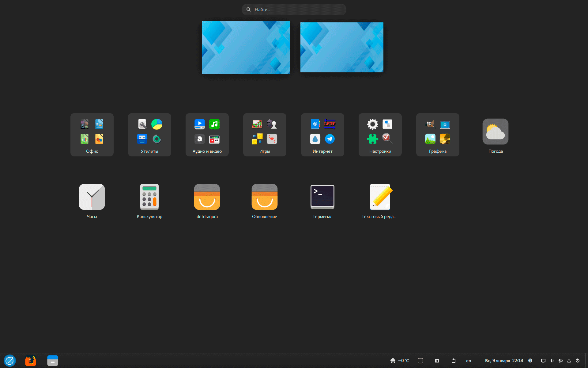Expand the Игры app folder

[x=265, y=135]
